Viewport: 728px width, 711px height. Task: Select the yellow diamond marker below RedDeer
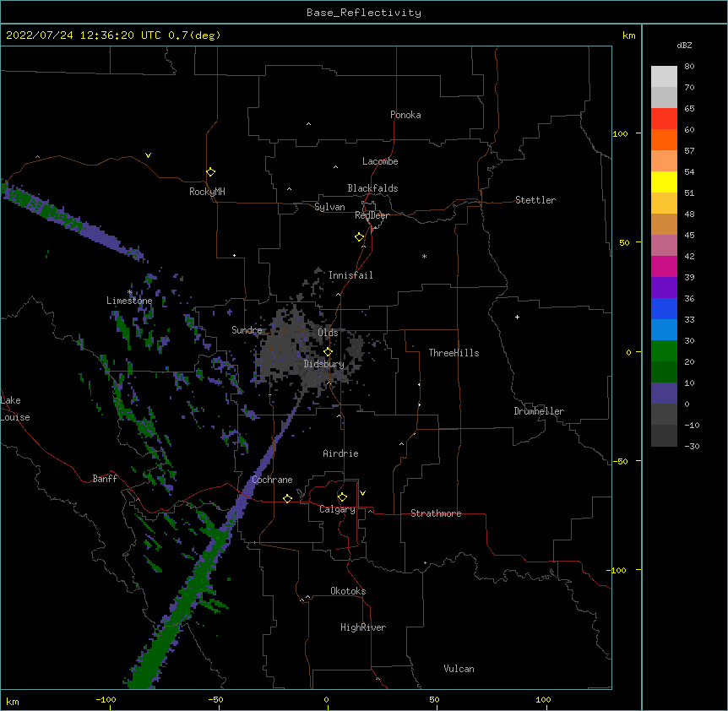pyautogui.click(x=359, y=237)
